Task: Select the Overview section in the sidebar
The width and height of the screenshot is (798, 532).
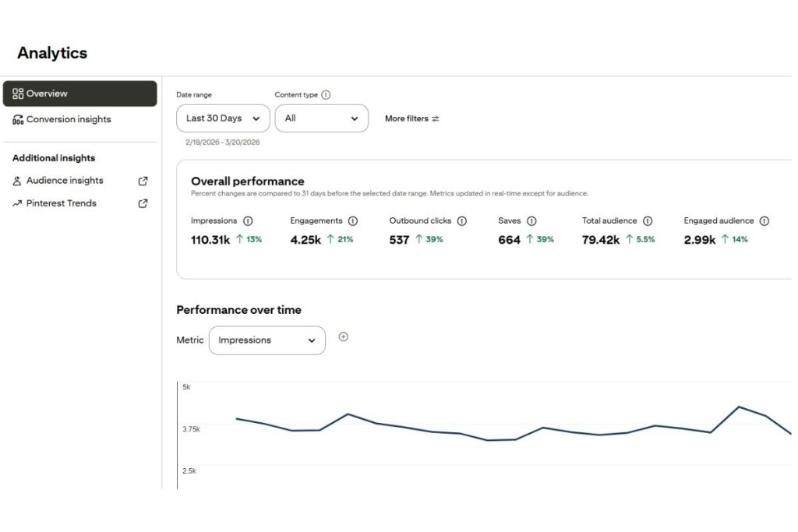Action: coord(46,93)
